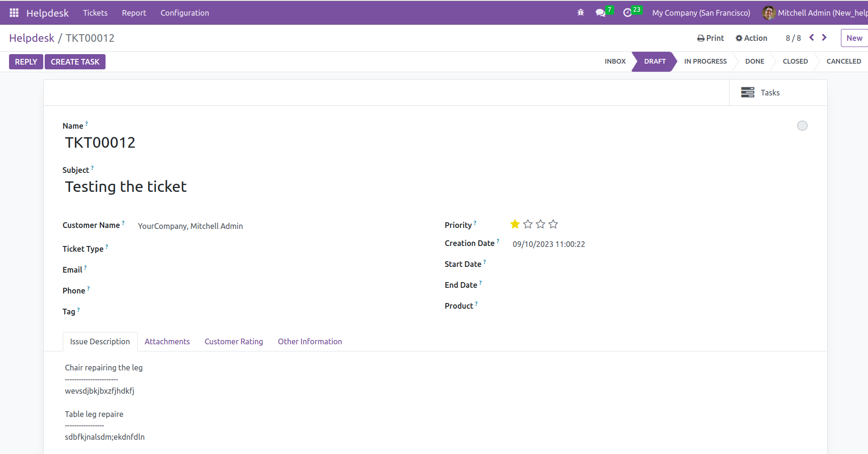This screenshot has height=454, width=868.
Task: Mark the ticket stage DONE
Action: pos(755,61)
